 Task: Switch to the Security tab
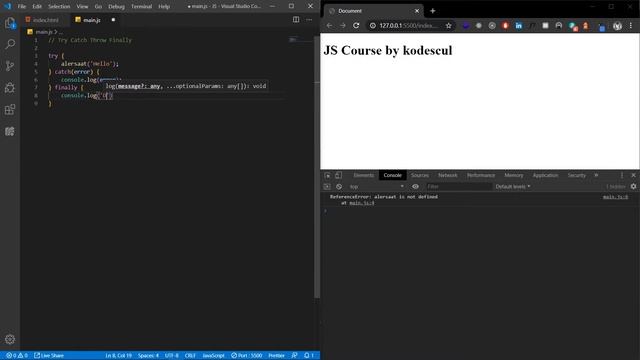[x=576, y=175]
